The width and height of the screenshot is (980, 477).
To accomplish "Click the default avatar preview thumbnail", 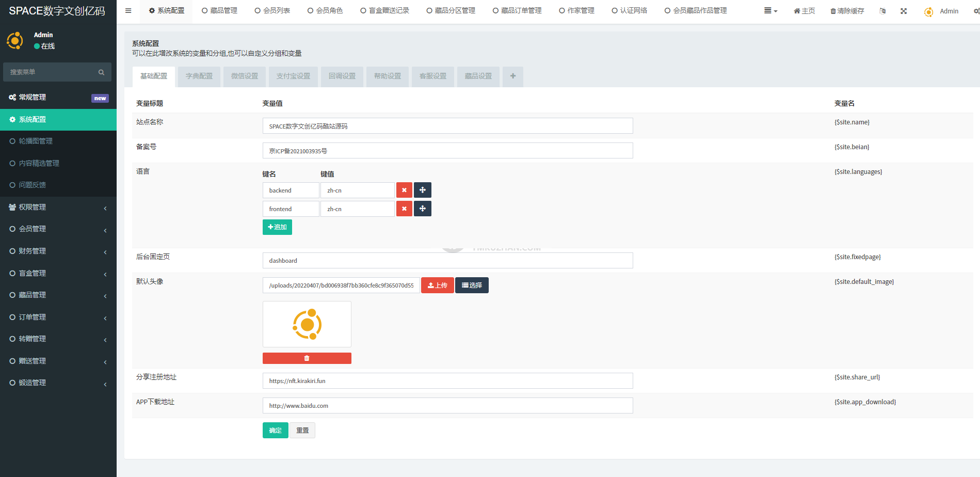I will click(x=307, y=324).
